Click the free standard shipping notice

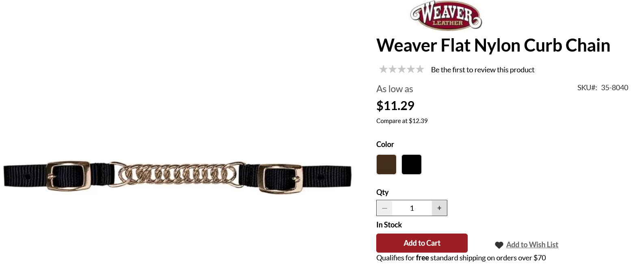click(x=461, y=258)
